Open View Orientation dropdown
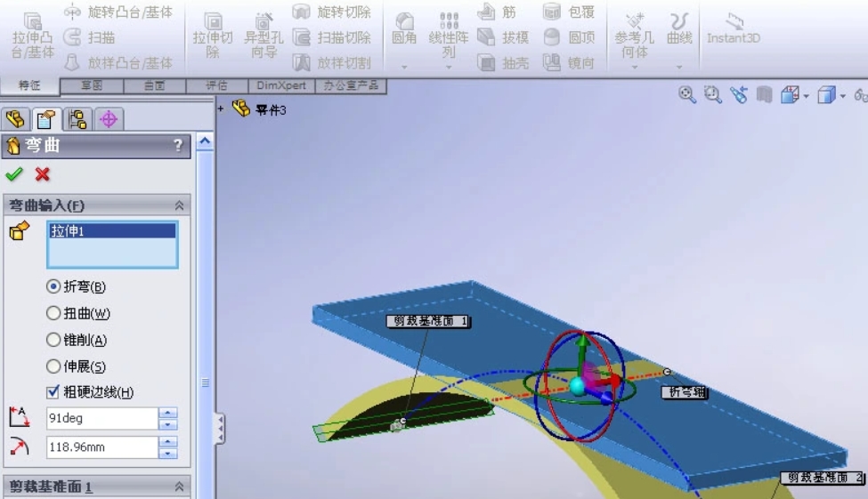 (x=806, y=96)
